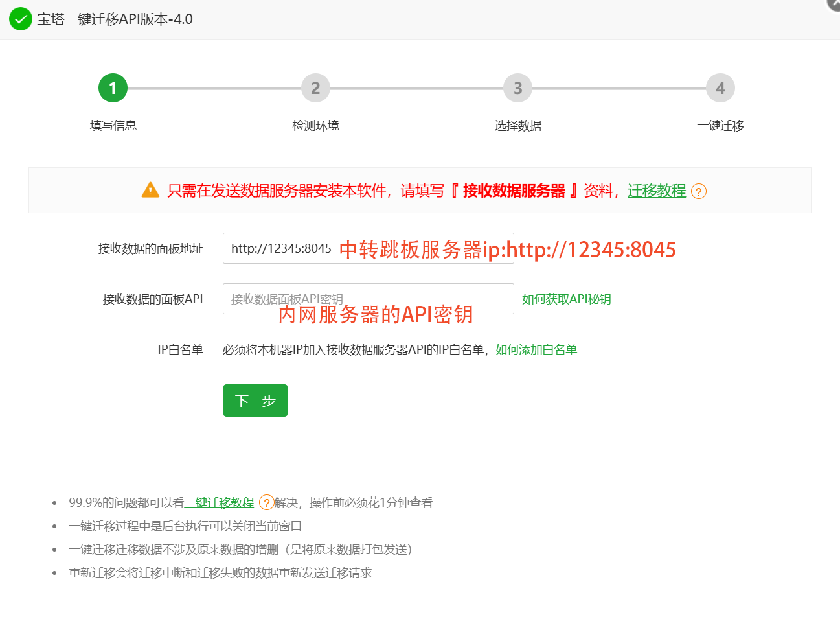Close the migration dialog window
This screenshot has height=628, width=840.
click(834, 4)
